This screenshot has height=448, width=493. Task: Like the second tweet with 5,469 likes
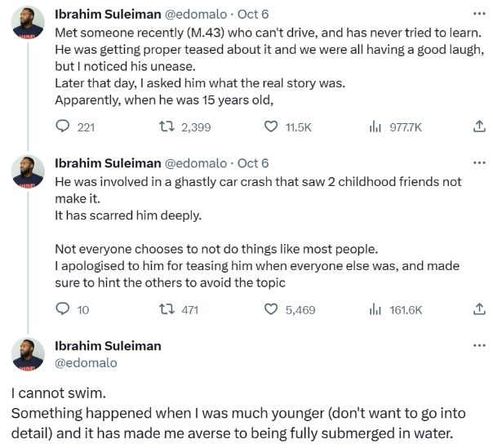click(272, 309)
